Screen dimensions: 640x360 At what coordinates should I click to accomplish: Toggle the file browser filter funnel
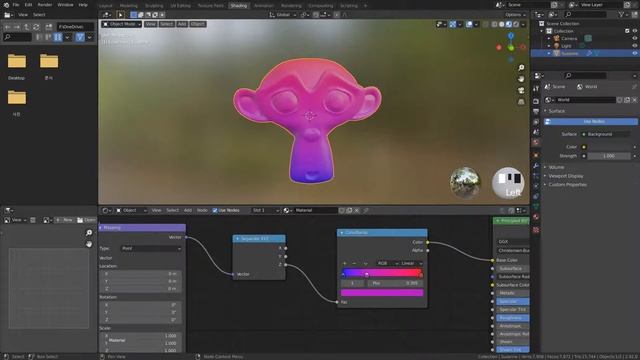[80, 37]
